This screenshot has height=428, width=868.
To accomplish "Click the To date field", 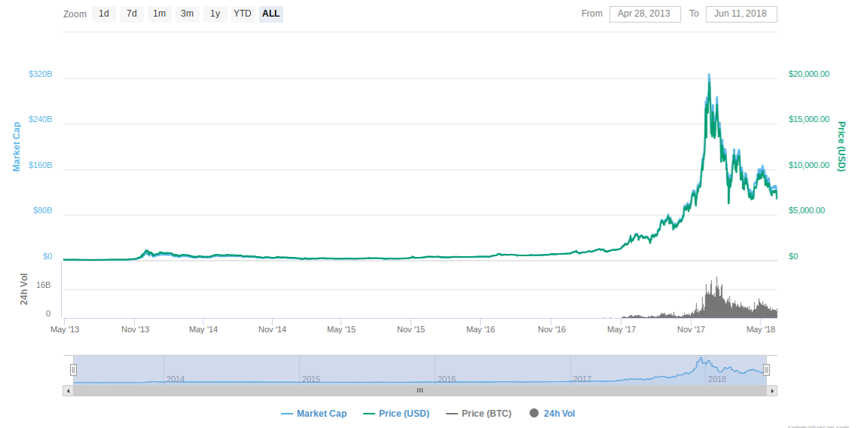I will point(741,14).
